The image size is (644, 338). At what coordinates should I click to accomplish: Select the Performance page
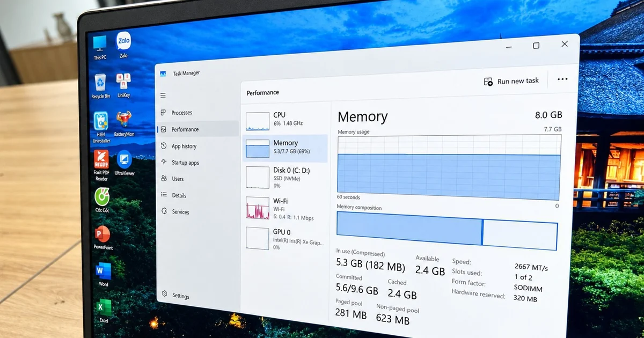coord(198,129)
